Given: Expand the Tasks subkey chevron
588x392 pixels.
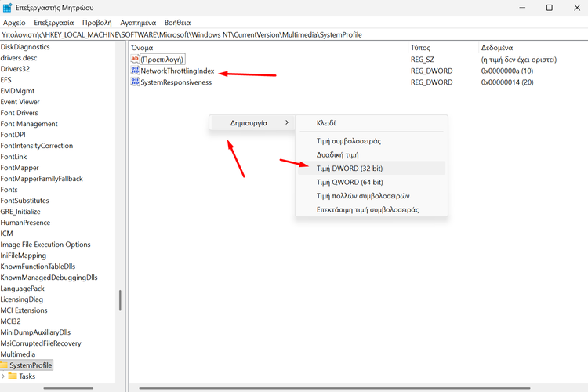Looking at the screenshot, I should coord(4,376).
